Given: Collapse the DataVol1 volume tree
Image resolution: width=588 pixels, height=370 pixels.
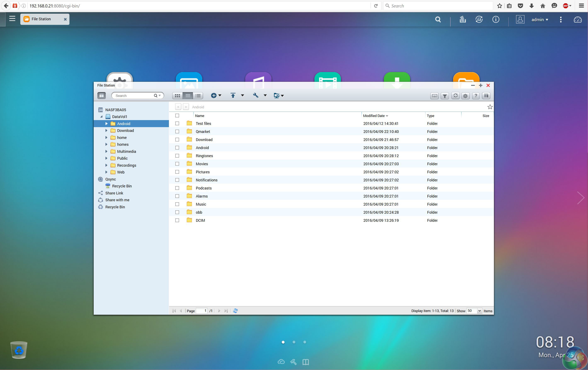Looking at the screenshot, I should click(101, 117).
